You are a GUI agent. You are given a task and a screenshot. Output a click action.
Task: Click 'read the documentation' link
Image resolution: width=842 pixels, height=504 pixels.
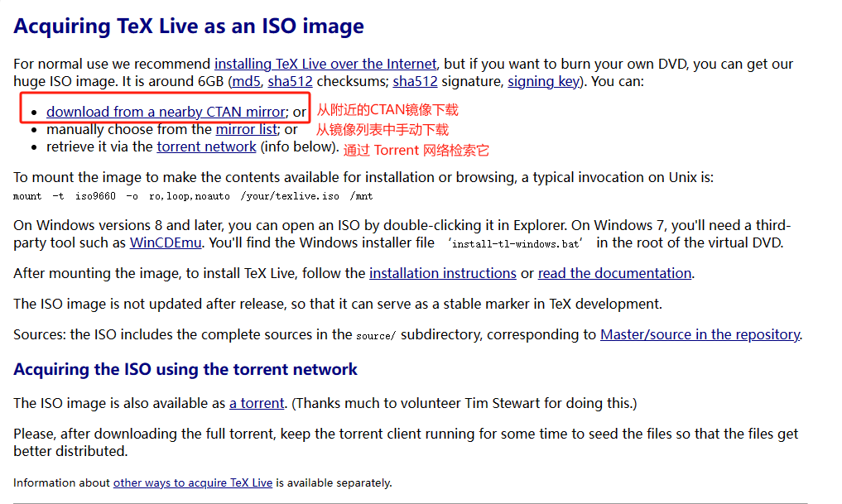(614, 273)
